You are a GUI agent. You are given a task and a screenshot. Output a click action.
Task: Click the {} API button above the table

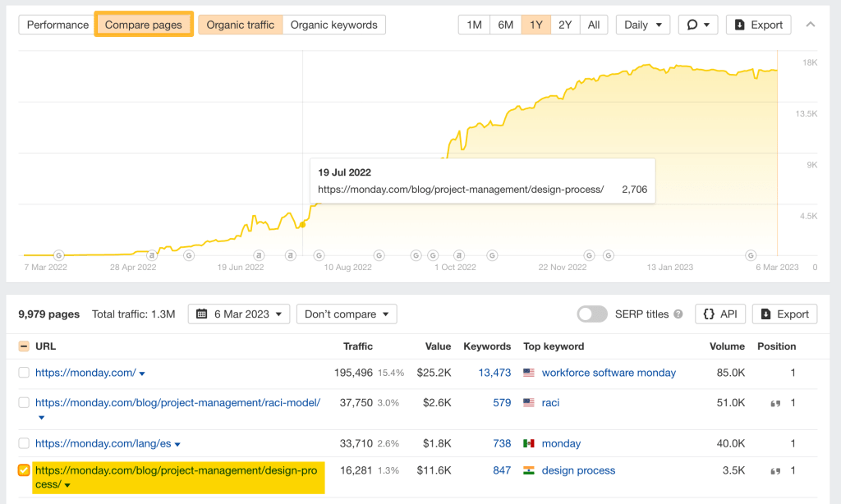[x=720, y=314]
